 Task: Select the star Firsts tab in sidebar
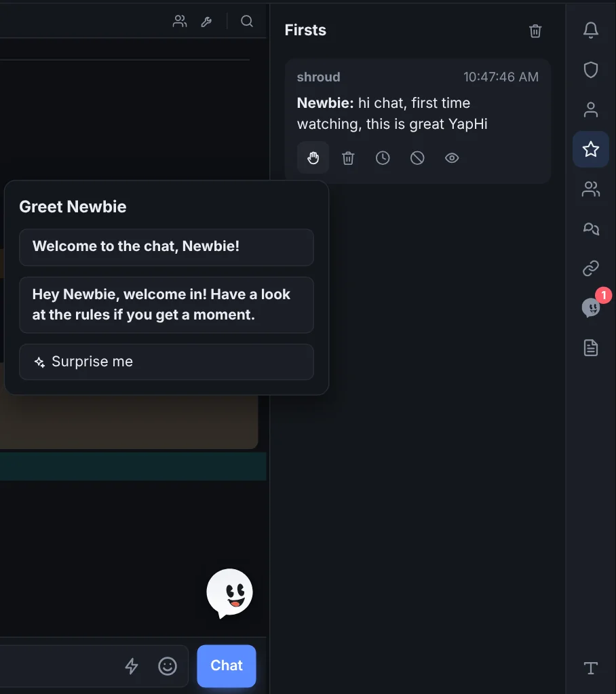[x=591, y=149]
